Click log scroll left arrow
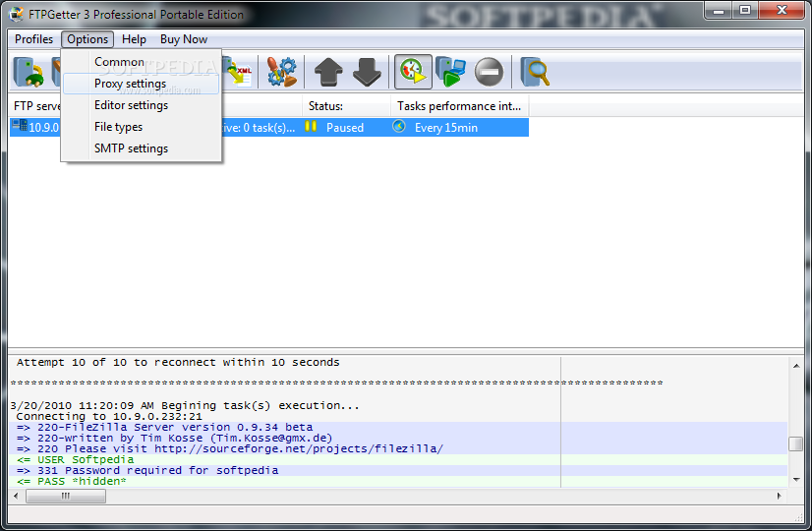The width and height of the screenshot is (812, 531). click(16, 497)
